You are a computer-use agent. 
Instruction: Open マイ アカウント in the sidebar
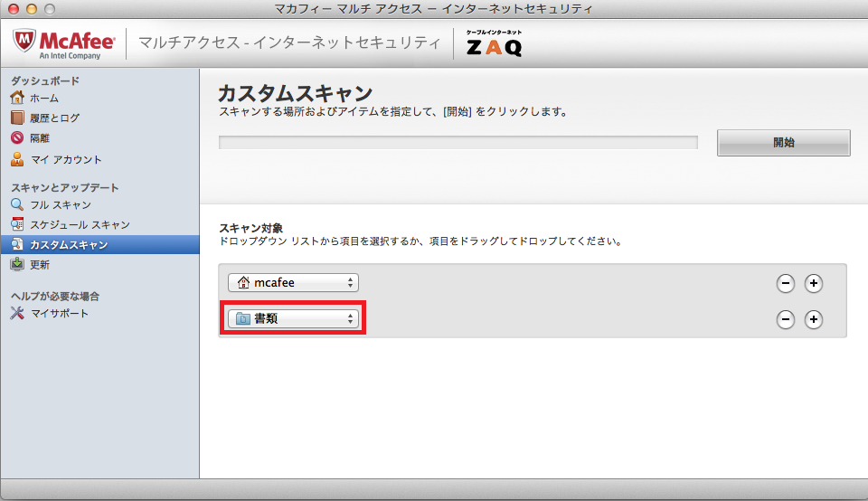pos(66,159)
